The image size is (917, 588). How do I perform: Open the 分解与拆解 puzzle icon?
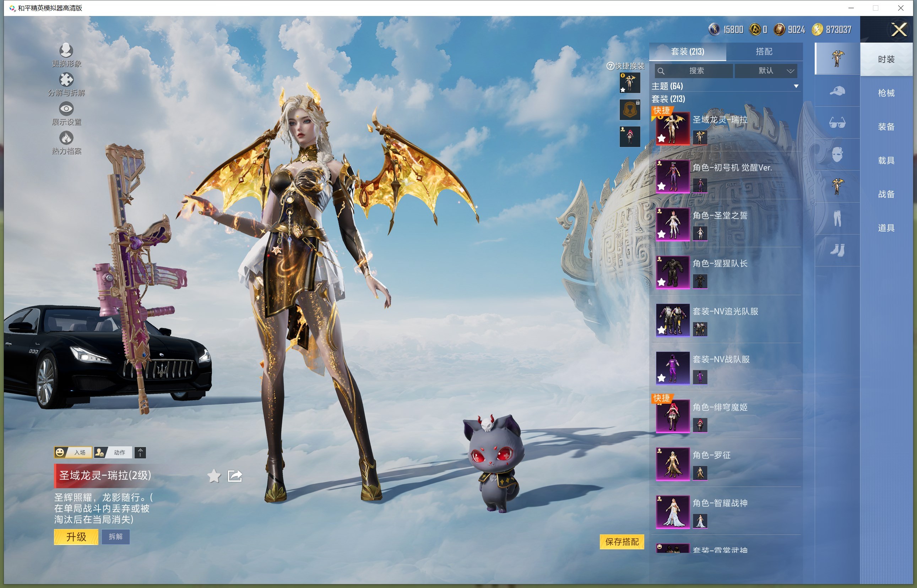(x=66, y=80)
